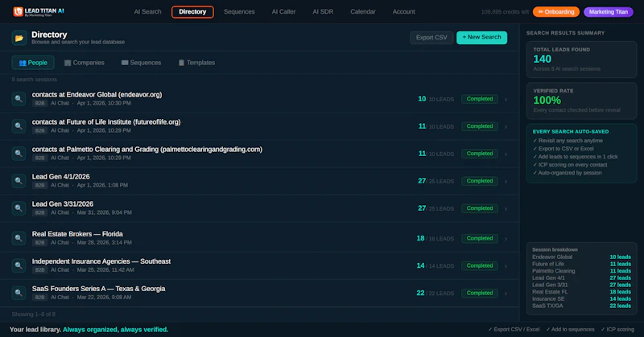This screenshot has width=644, height=337.
Task: Click Completed status for Lead Gen 4/1/2026
Action: pos(480,181)
